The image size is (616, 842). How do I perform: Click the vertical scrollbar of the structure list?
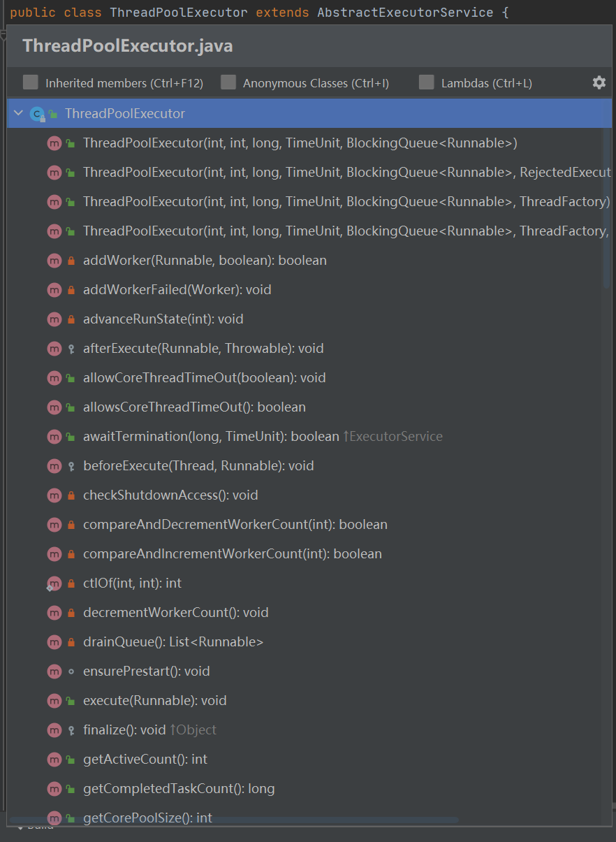tap(607, 194)
